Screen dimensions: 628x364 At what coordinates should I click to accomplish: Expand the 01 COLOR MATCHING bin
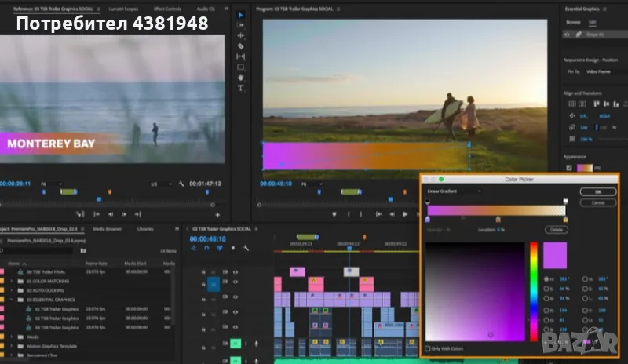[13, 280]
